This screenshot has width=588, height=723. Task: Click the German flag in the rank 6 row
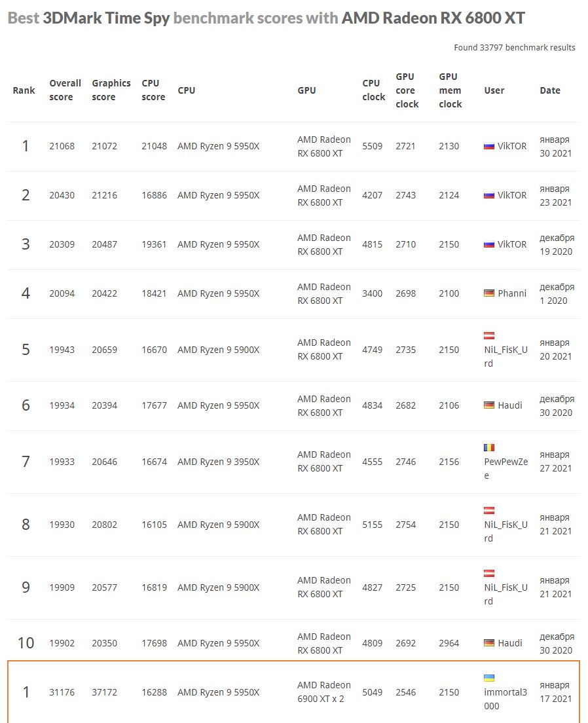(x=489, y=406)
